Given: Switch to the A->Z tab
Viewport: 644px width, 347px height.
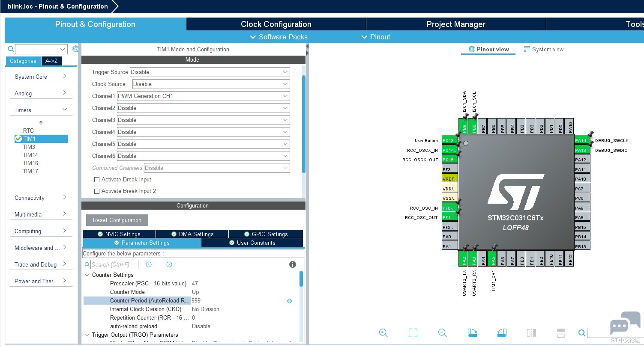Looking at the screenshot, I should tap(51, 61).
